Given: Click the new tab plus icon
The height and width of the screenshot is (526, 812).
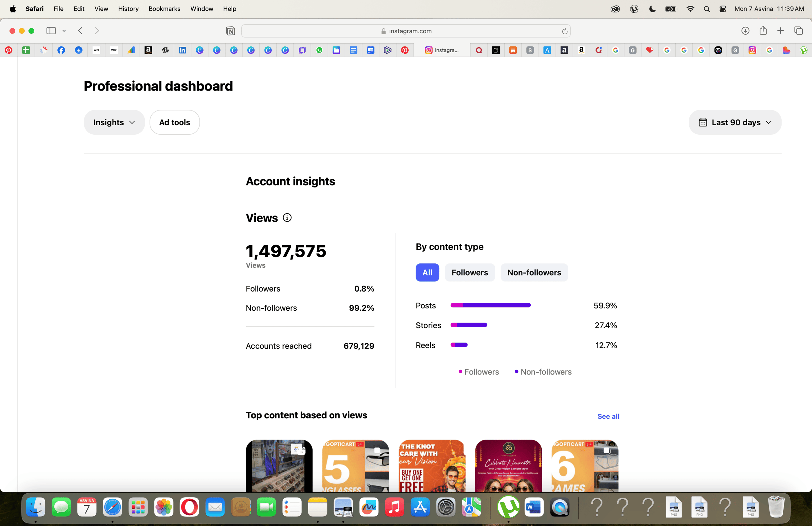Looking at the screenshot, I should 780,31.
